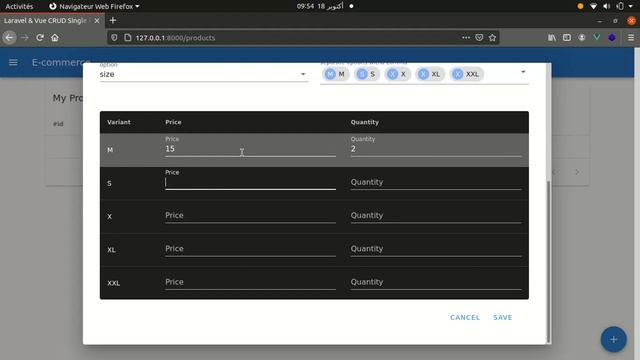Image resolution: width=640 pixels, height=360 pixels.
Task: Focus the Price field for variant S
Action: [x=250, y=182]
